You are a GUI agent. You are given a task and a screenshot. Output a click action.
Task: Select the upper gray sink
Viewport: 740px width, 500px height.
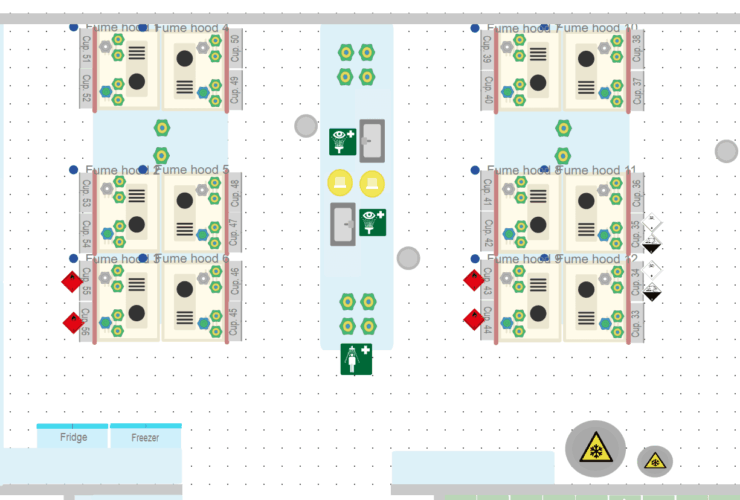[372, 141]
